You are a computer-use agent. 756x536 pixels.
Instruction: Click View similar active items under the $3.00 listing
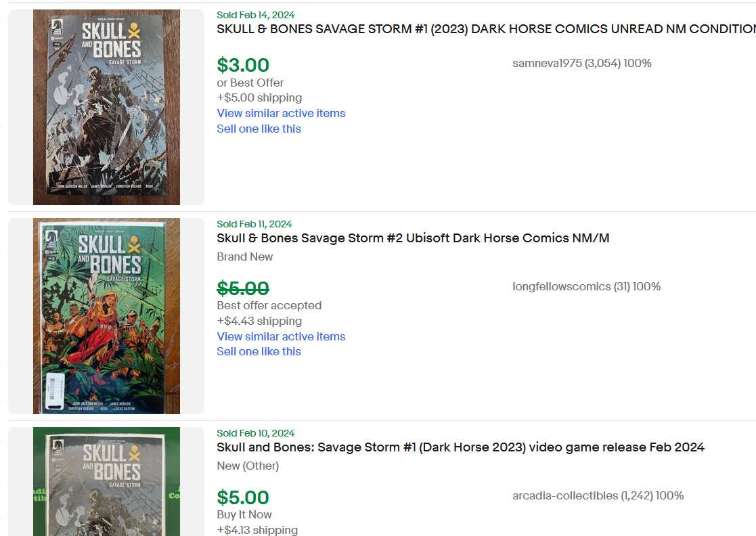point(281,113)
